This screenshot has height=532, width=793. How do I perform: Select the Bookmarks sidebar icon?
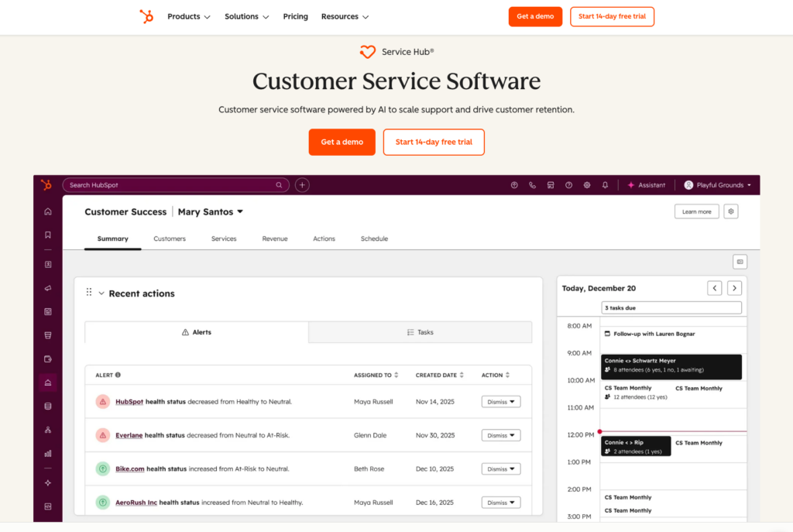click(47, 234)
